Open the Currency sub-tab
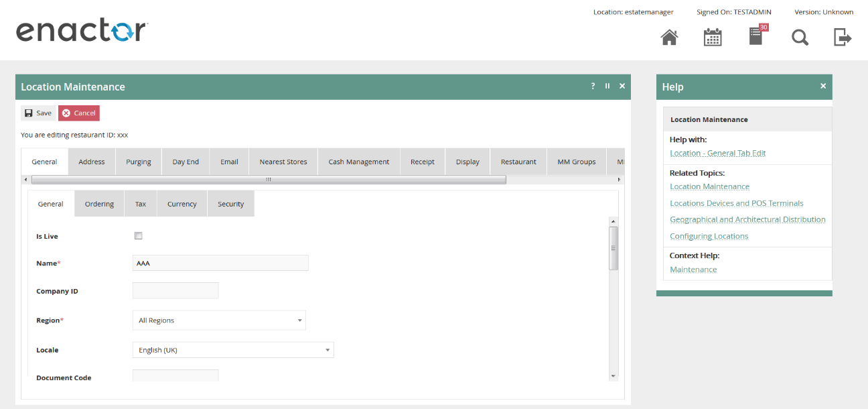 click(x=182, y=204)
